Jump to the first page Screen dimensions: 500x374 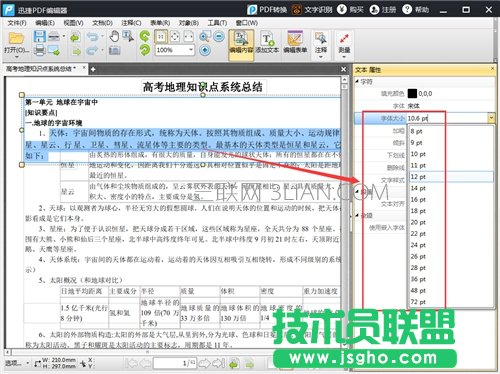[x=131, y=363]
